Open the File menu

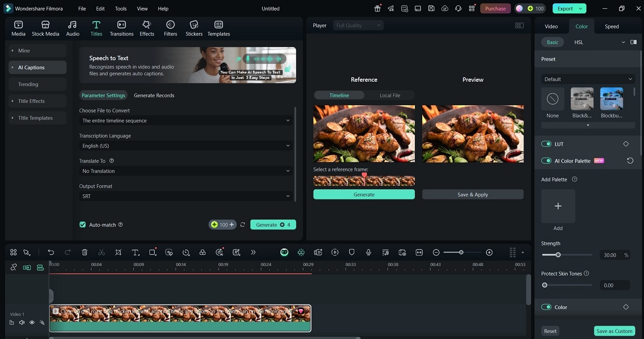[82, 8]
